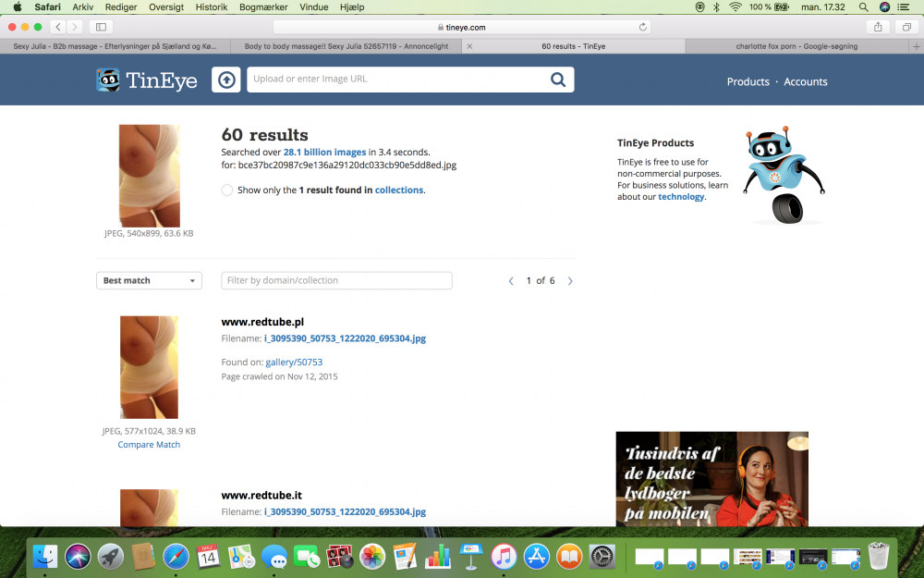The height and width of the screenshot is (578, 924).
Task: Go to the next results page arrow
Action: (x=570, y=281)
